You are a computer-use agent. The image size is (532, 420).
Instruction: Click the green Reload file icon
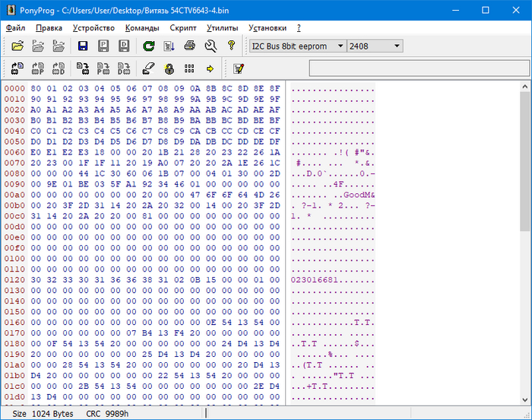[x=149, y=46]
